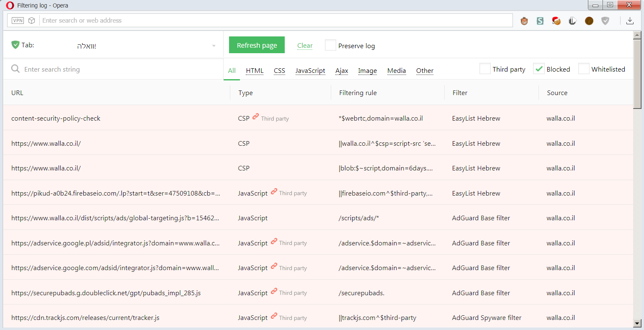Click the scrollbar down arrow
644x330 pixels.
coord(637,323)
